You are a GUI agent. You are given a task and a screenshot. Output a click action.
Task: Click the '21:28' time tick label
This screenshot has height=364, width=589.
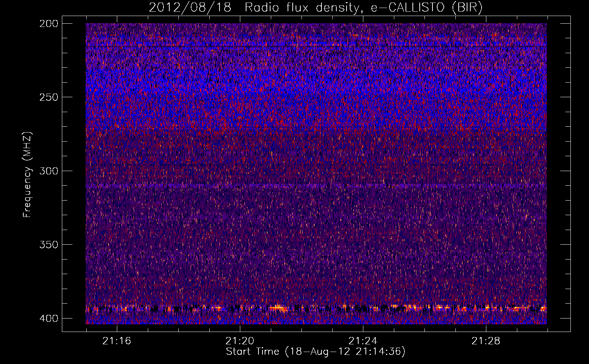click(486, 341)
